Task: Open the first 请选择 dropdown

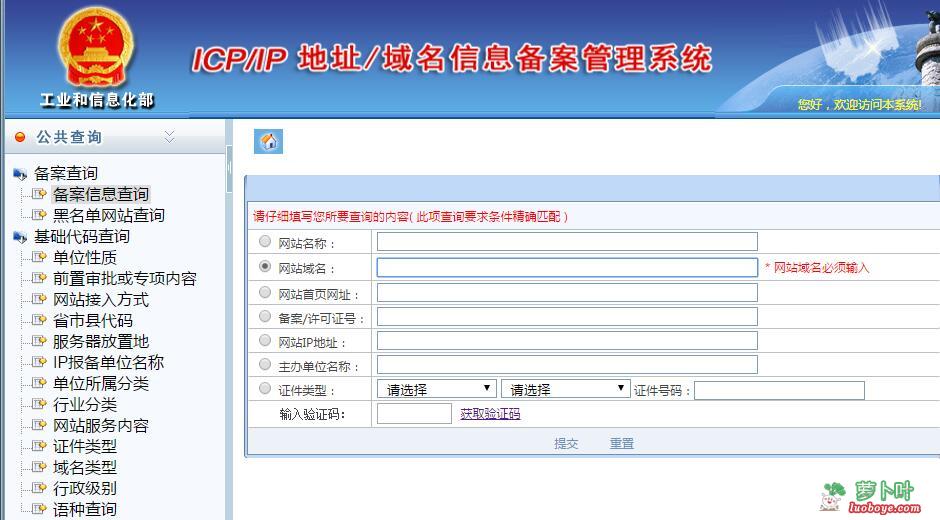Action: tap(436, 389)
